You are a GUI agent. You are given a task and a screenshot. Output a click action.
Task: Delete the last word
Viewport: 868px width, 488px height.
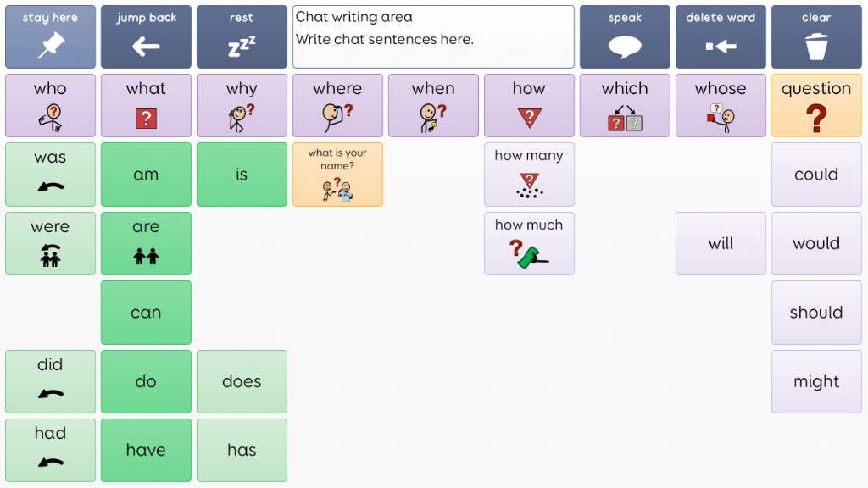click(x=721, y=36)
